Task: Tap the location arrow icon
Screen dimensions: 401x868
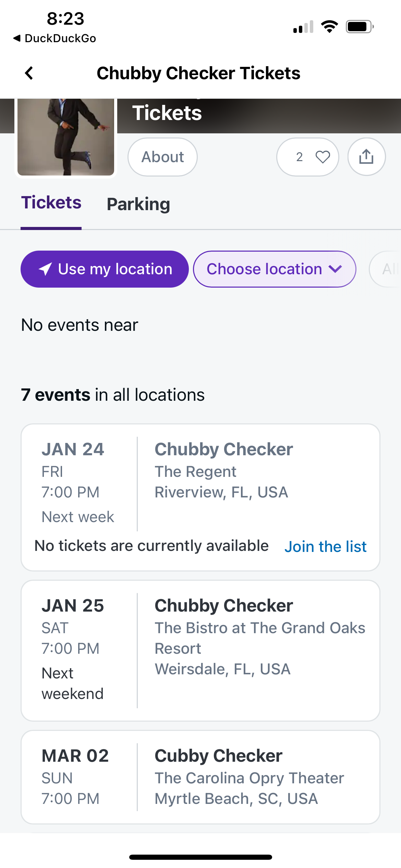Action: 45,269
